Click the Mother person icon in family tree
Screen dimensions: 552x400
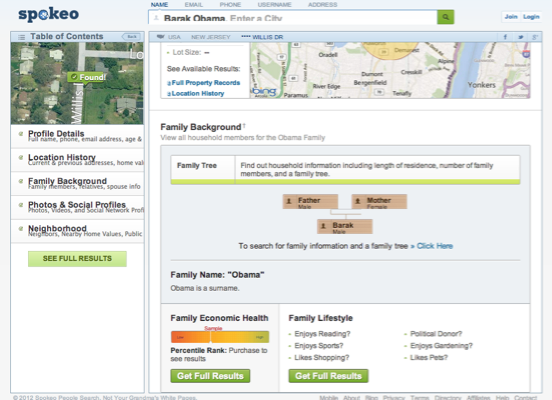point(358,201)
